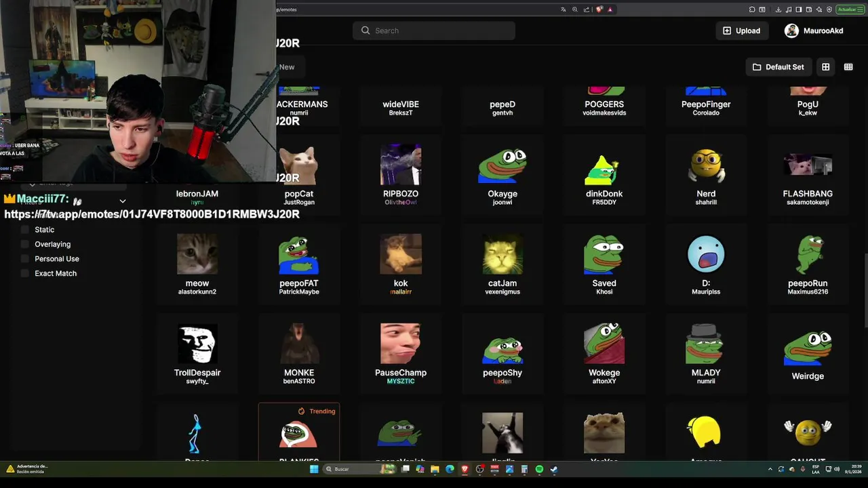Screen dimensions: 868x488
Task: Open Spotify from the taskbar
Action: 539,469
